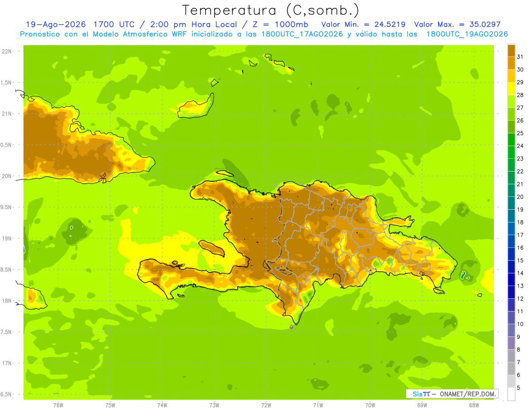Click the 68W longitude axis label

pos(474,405)
